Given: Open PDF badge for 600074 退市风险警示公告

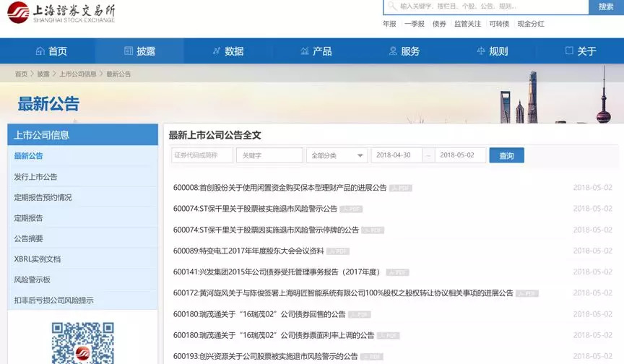Looking at the screenshot, I should click(351, 209).
